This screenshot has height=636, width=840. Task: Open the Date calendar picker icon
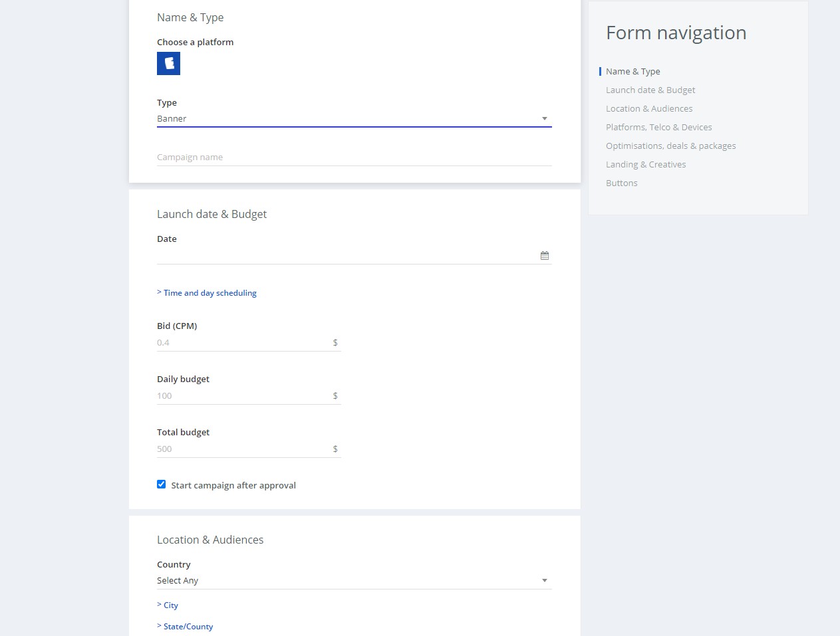[x=545, y=256]
